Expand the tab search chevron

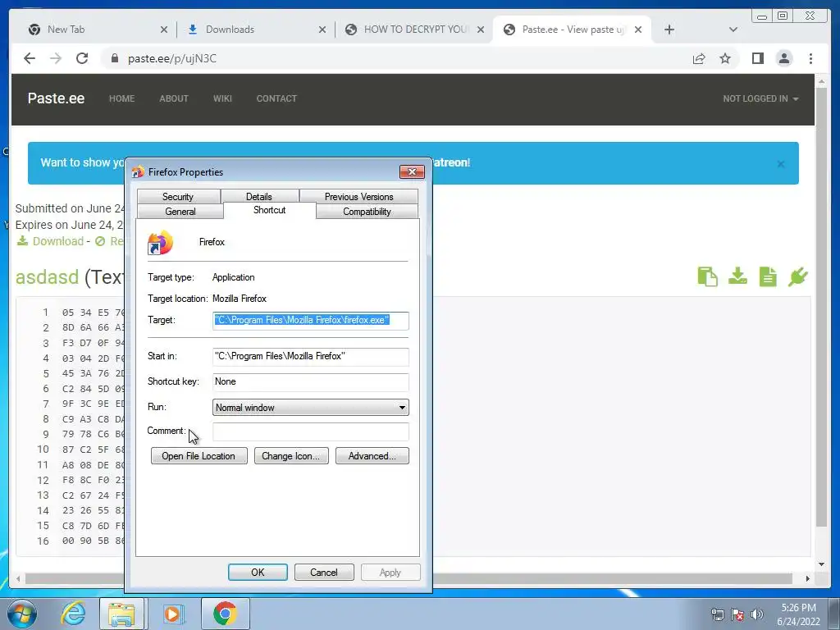coord(733,30)
